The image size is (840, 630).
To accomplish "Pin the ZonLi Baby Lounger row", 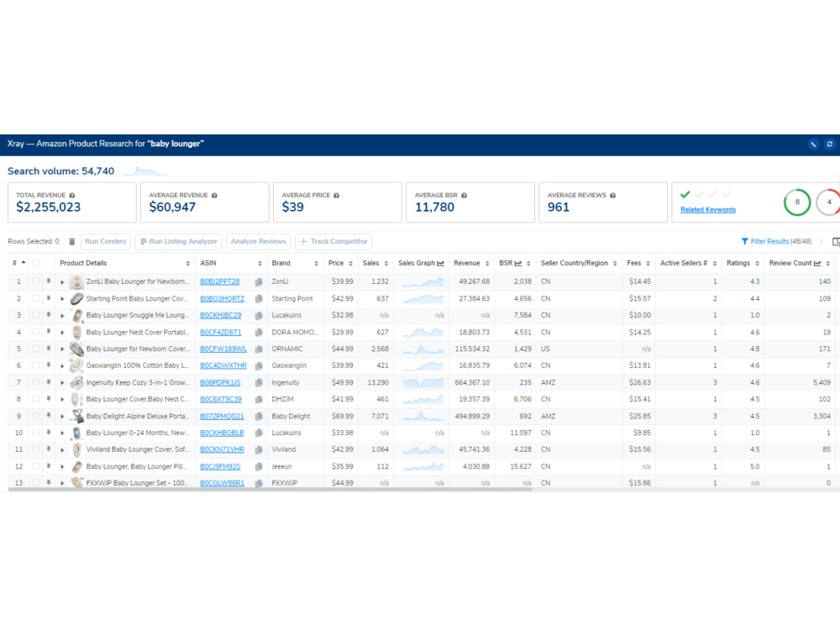I will pyautogui.click(x=48, y=281).
